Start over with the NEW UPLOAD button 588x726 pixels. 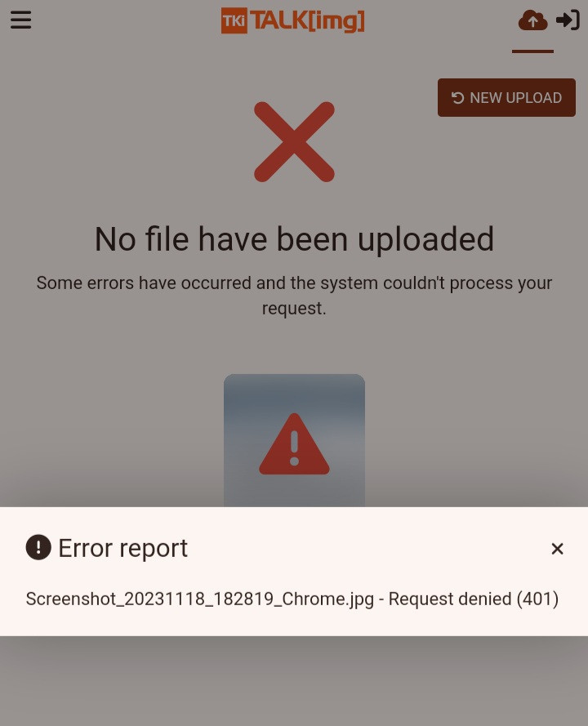[506, 98]
